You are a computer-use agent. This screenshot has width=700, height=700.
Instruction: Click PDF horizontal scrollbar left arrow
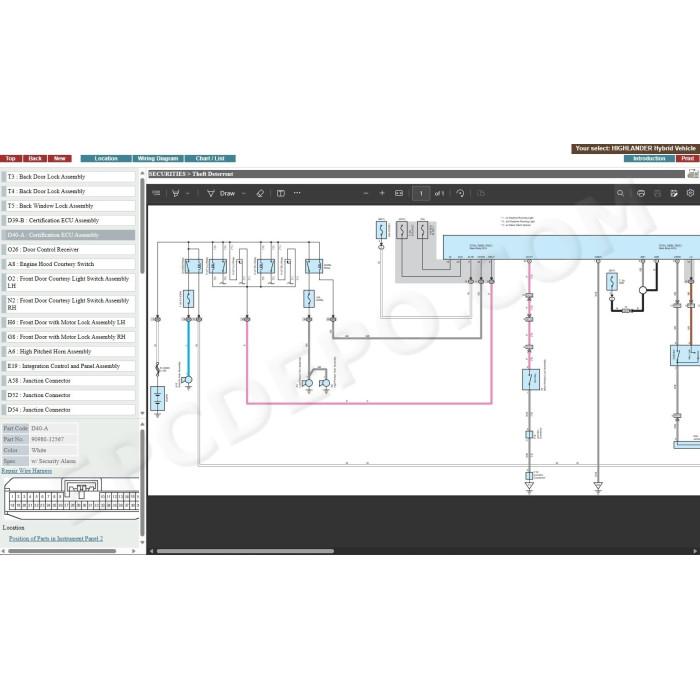(x=151, y=551)
